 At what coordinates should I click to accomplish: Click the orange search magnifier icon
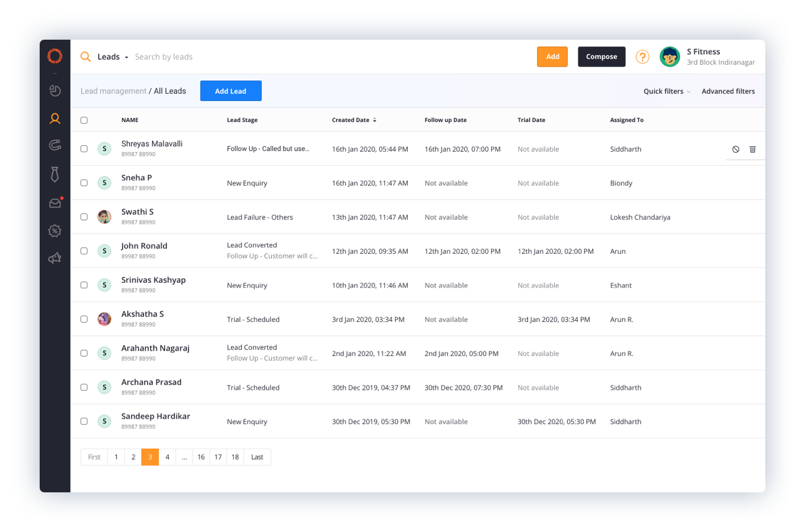[85, 57]
